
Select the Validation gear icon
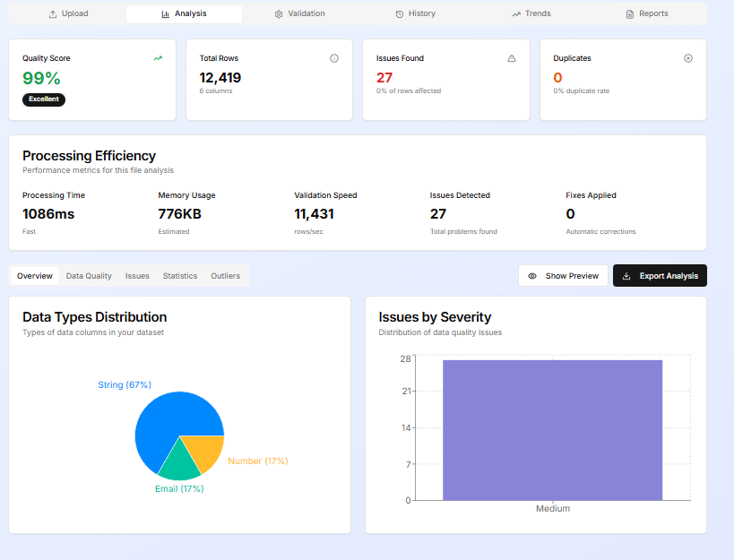click(x=277, y=13)
